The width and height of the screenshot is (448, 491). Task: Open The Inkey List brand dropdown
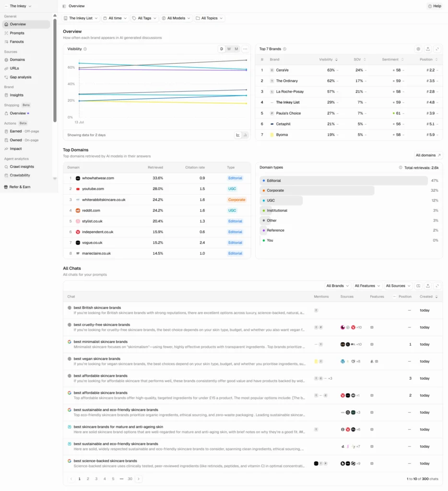(81, 18)
